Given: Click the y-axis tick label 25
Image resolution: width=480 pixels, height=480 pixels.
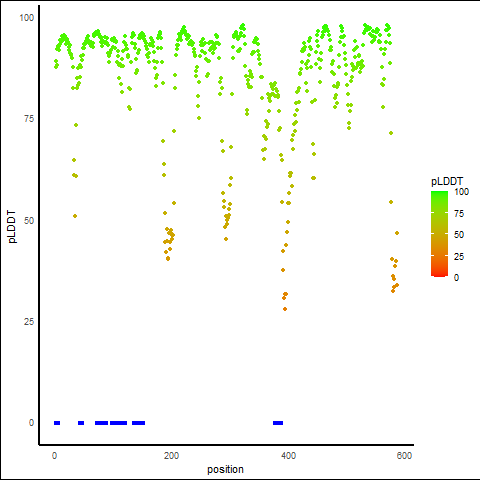Looking at the screenshot, I should point(29,322).
